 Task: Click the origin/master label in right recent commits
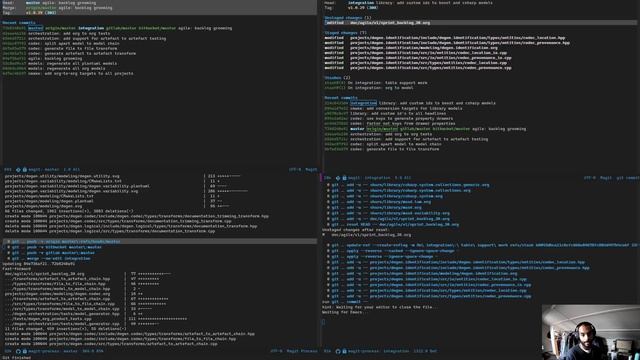click(x=382, y=129)
